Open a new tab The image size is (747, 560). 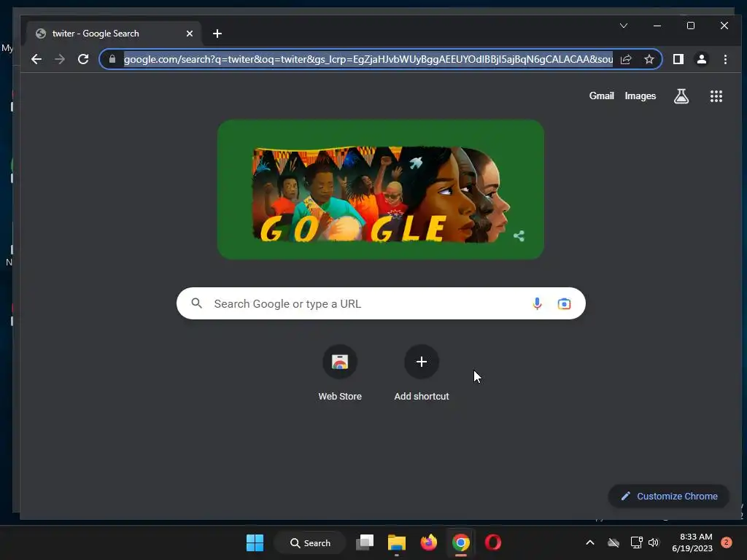[x=217, y=34]
